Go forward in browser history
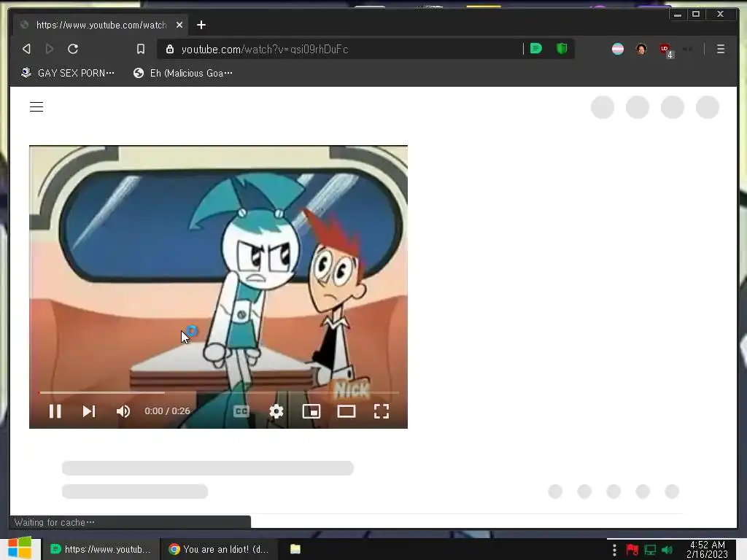747x560 pixels. 49,49
